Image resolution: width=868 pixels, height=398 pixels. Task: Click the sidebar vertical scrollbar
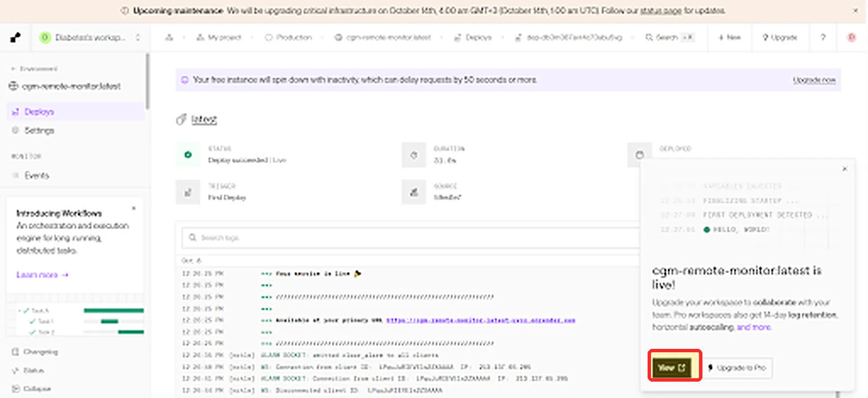pos(148,81)
